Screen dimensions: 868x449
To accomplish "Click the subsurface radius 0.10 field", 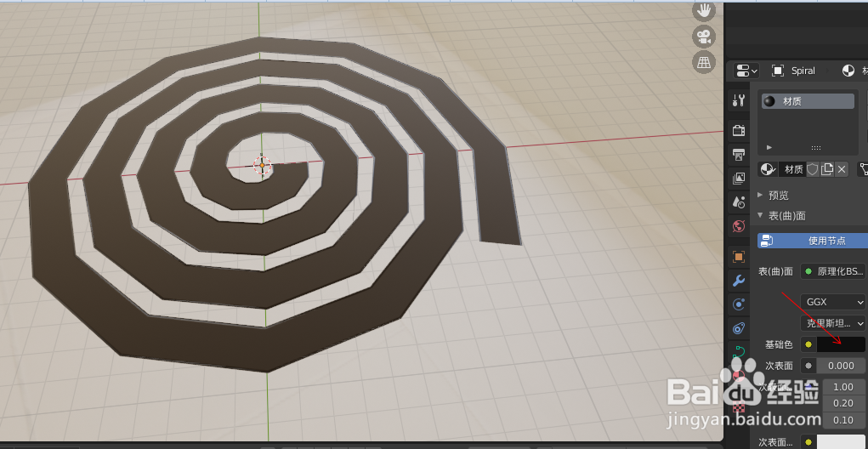I will (x=843, y=419).
